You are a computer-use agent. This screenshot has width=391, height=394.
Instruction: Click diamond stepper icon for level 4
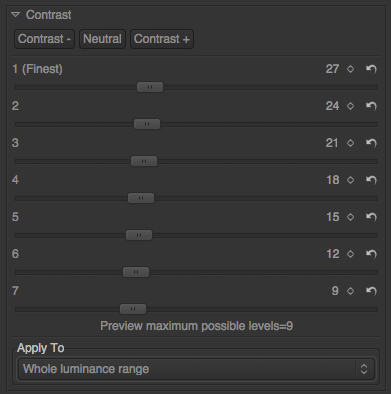tap(350, 180)
